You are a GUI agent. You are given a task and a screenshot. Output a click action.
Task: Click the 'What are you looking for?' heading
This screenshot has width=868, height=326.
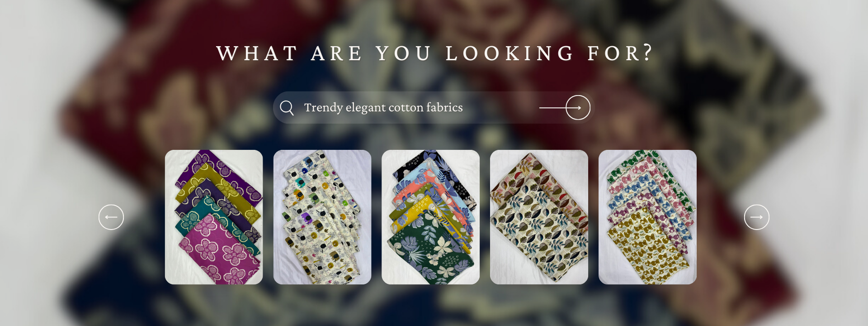click(434, 53)
